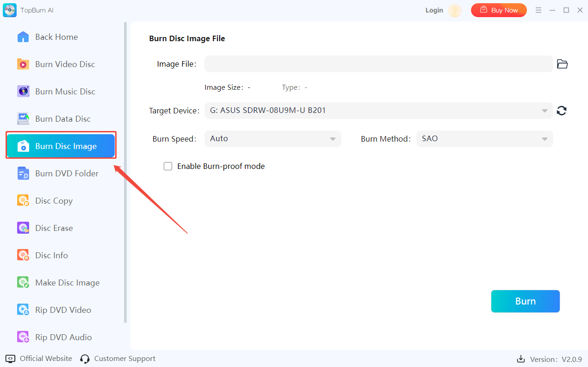
Task: Click the Burn Video Disc icon
Action: pos(23,64)
